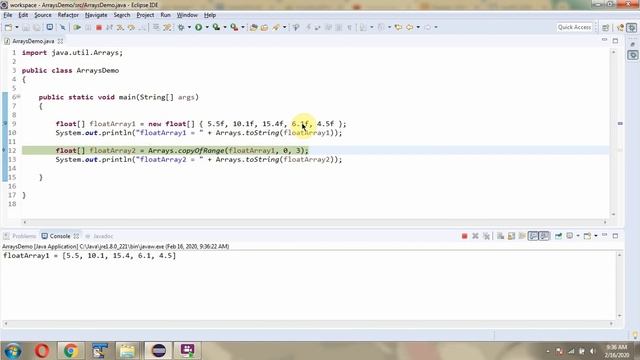Open Chrome from the taskbar
Screen dimensions: 640x360
[71, 351]
